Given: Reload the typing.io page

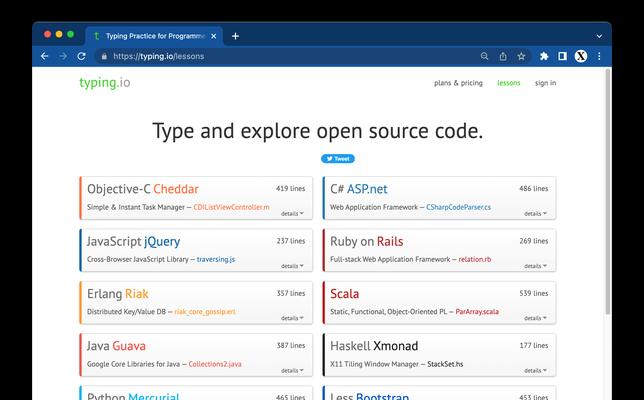Looking at the screenshot, I should click(x=81, y=56).
